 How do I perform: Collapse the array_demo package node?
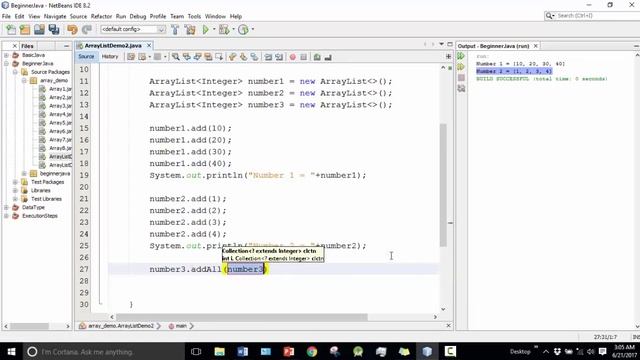click(x=24, y=81)
